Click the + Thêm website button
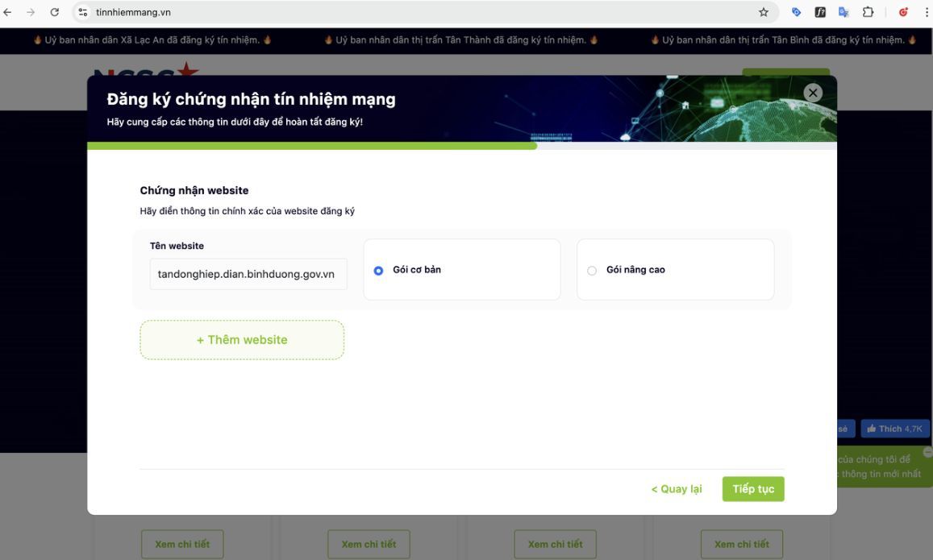The width and height of the screenshot is (933, 560). tap(242, 340)
